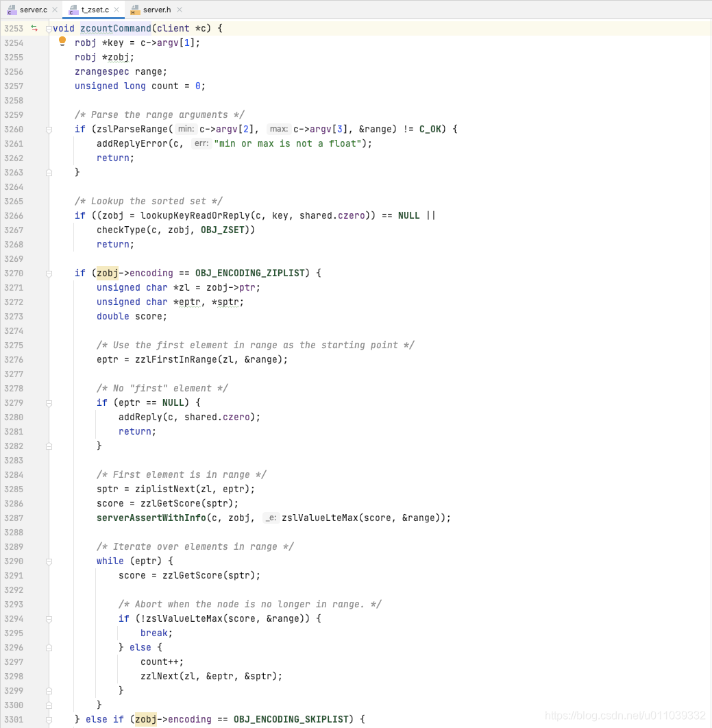Click the 'min:' parameter hint on line 3260

pyautogui.click(x=186, y=129)
